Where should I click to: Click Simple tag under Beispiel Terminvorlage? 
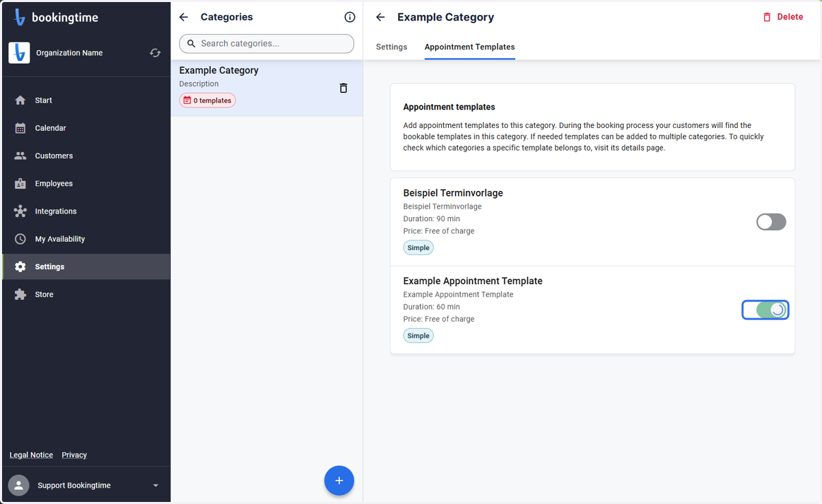click(419, 248)
